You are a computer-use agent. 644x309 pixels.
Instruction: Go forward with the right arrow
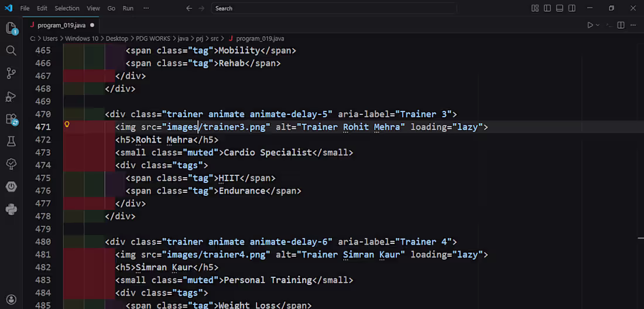pyautogui.click(x=201, y=8)
